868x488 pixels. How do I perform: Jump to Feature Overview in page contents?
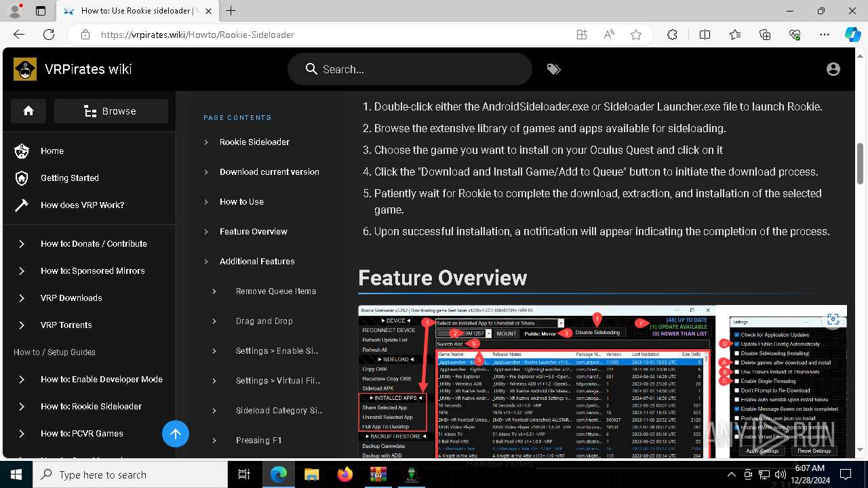tap(254, 231)
